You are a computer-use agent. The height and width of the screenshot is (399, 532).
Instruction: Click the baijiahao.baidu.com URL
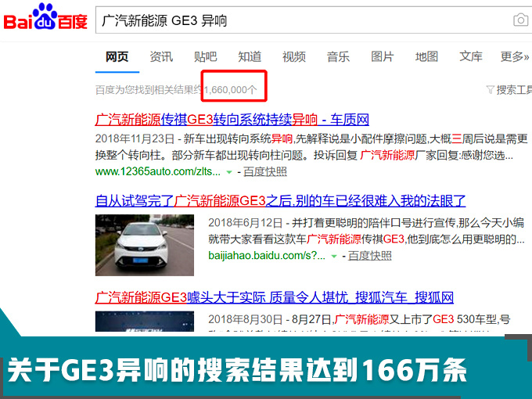click(x=267, y=256)
